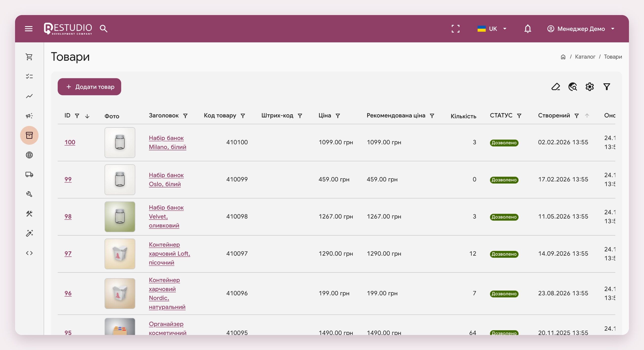
Task: Sort Створений column ascending arrow
Action: click(x=587, y=116)
